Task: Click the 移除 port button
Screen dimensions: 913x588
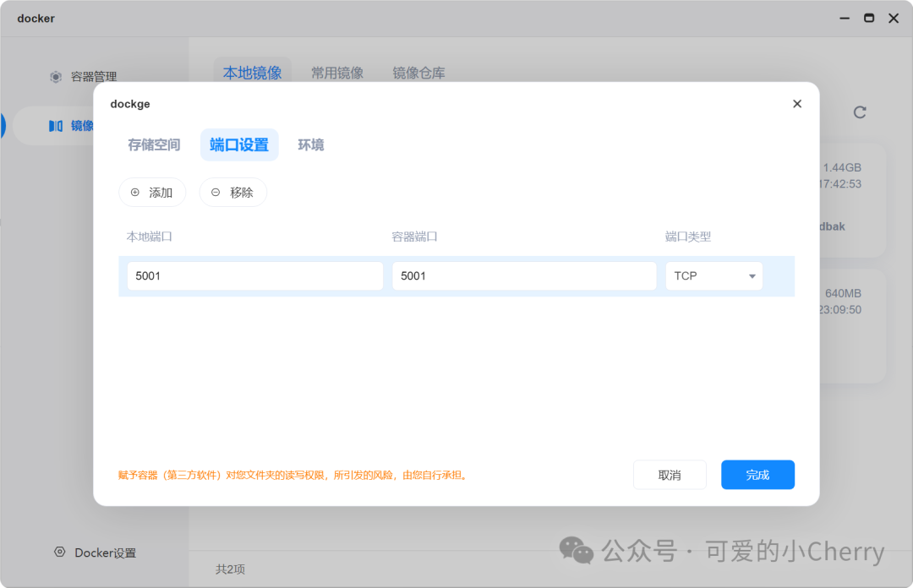Action: pyautogui.click(x=233, y=193)
